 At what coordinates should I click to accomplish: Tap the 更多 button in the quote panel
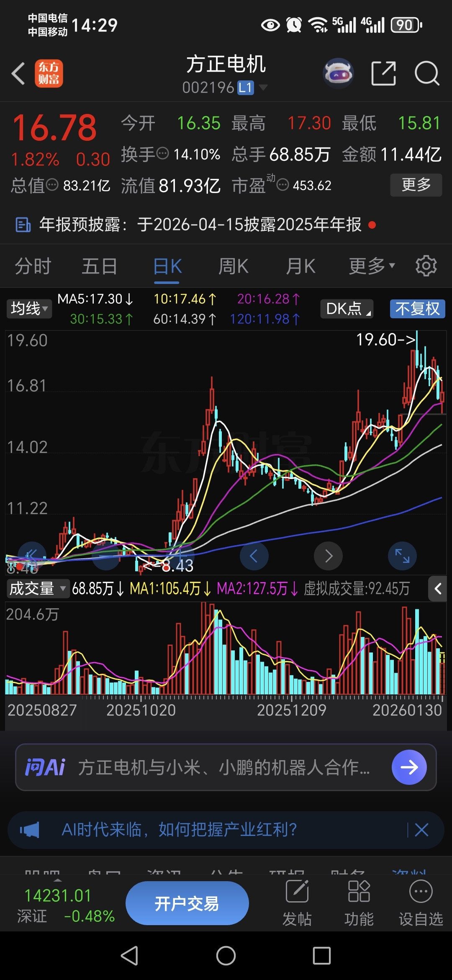(416, 185)
